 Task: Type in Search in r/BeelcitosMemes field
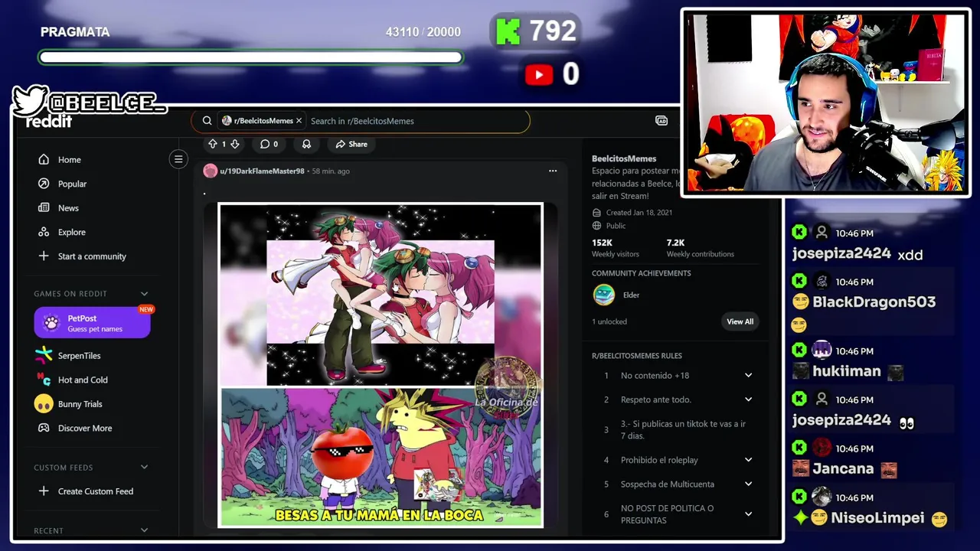tap(413, 121)
